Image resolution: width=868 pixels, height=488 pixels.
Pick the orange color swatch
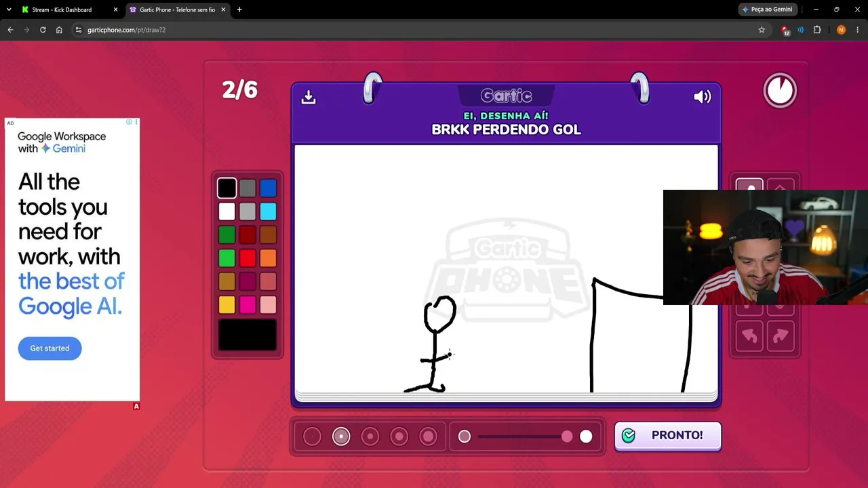(268, 258)
